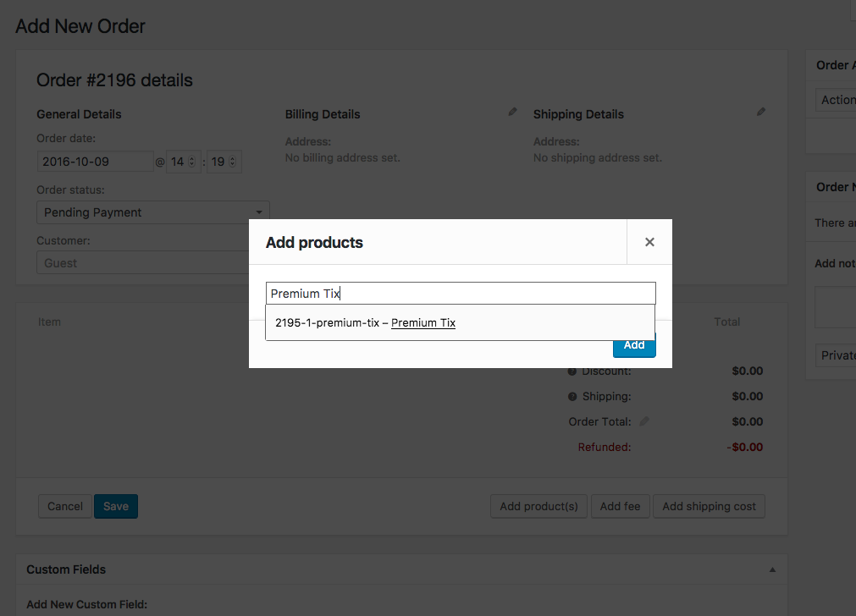Click the Add product(s) button
Screen dimensions: 856x616
538,507
